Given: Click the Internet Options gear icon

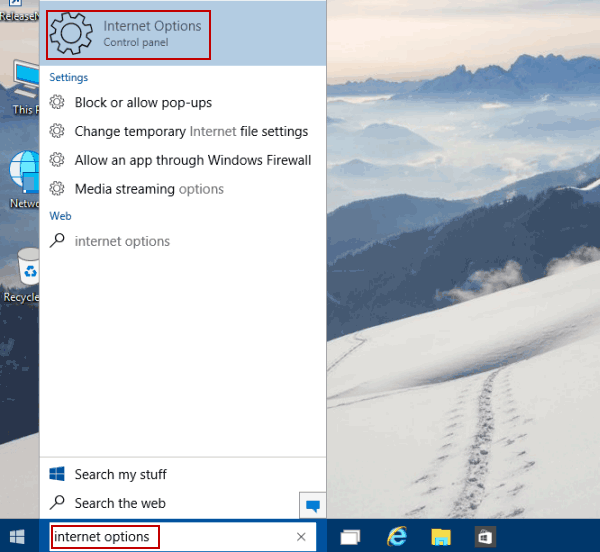Looking at the screenshot, I should click(x=71, y=33).
